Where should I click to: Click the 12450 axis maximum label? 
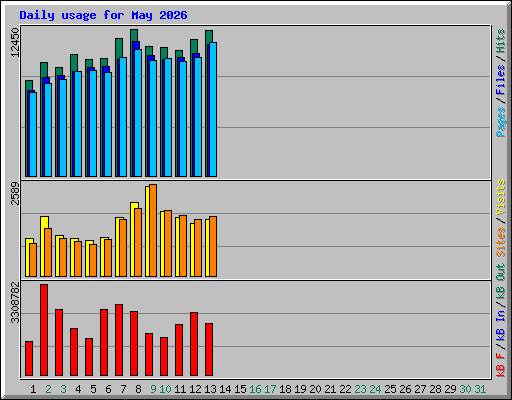[15, 42]
